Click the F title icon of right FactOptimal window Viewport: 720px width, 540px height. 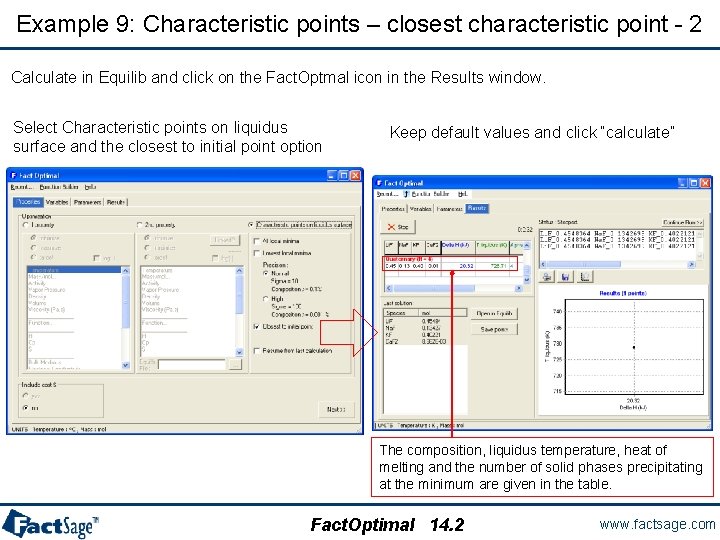coord(379,183)
